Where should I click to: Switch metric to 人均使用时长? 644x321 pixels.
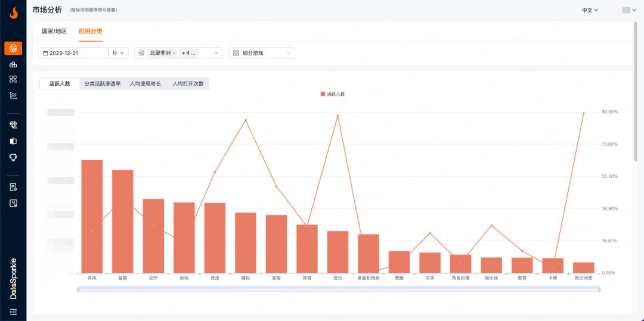point(145,84)
